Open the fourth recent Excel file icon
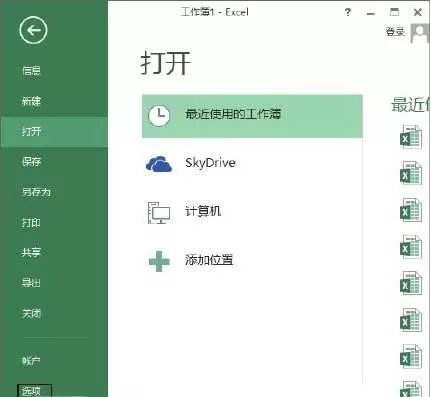 (411, 247)
